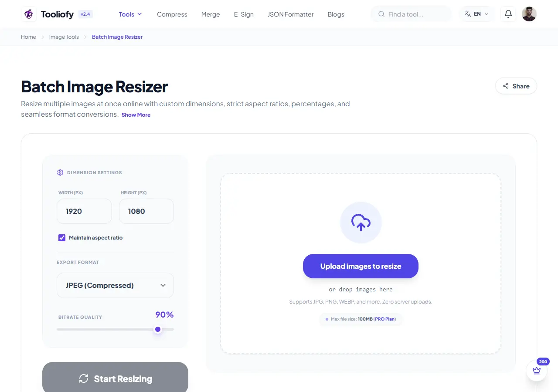Expand description with Show More

136,115
